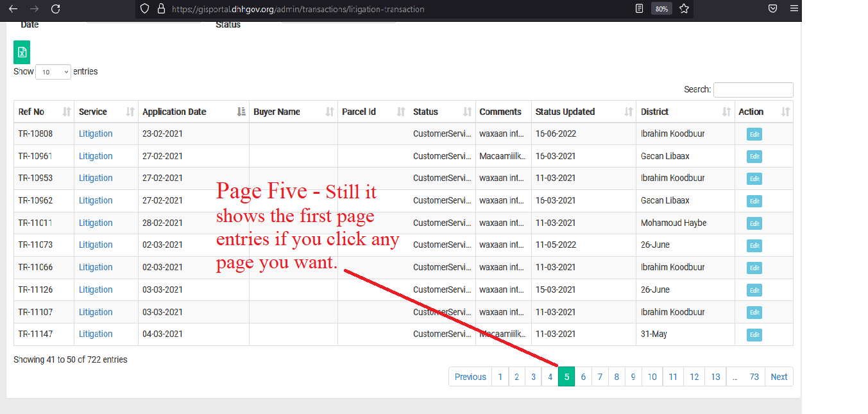Sort by Service column arrows
The height and width of the screenshot is (414, 868).
pos(130,112)
